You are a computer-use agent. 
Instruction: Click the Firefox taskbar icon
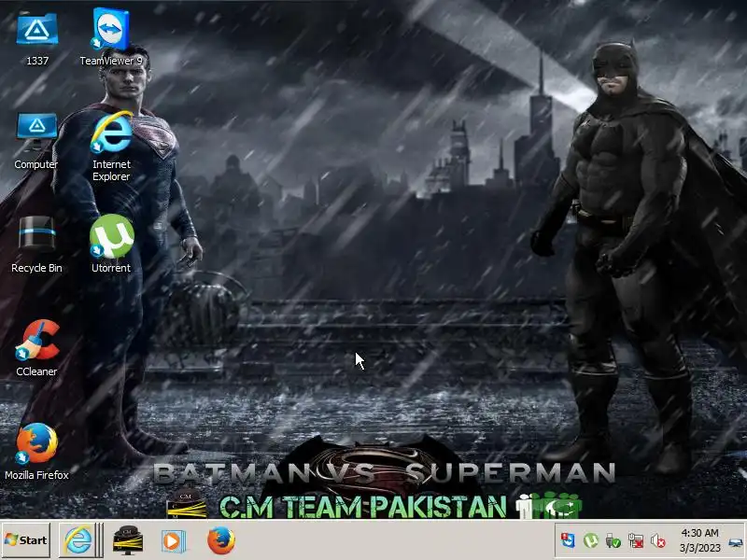(x=221, y=540)
